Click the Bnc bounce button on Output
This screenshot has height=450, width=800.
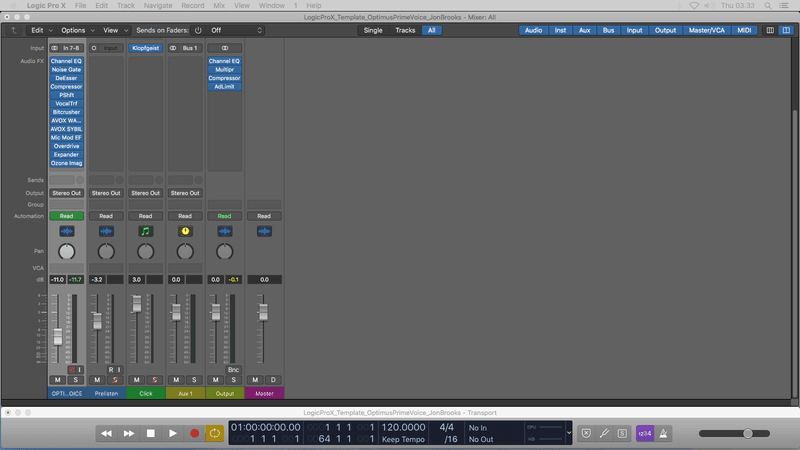233,369
